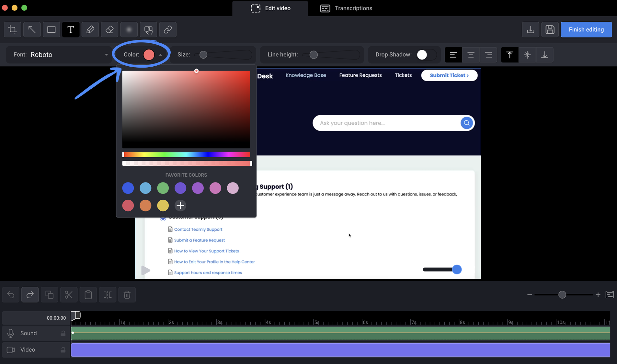Align text vertically to top
617x364 pixels.
point(510,55)
